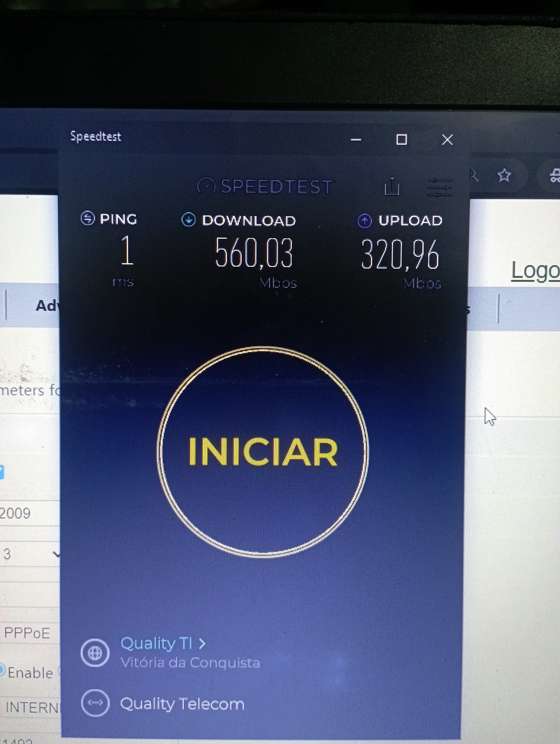The height and width of the screenshot is (744, 560).
Task: Click the upload arrow icon
Action: 365,221
